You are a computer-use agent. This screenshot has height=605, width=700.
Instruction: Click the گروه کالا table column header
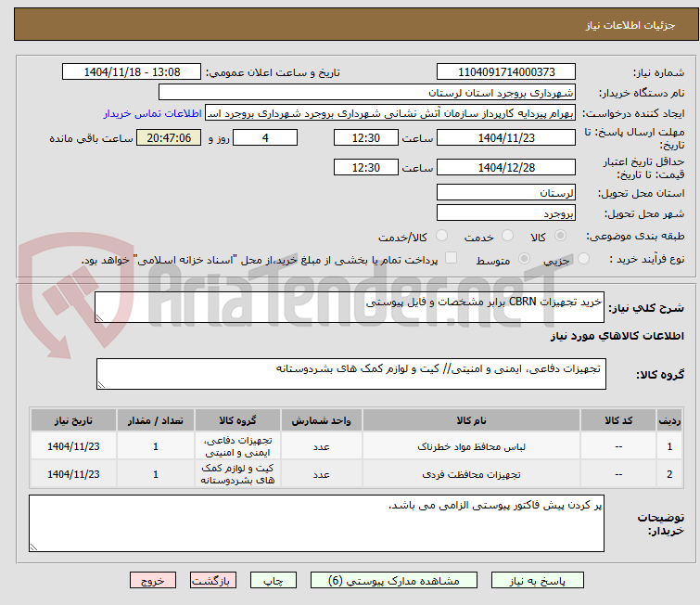point(237,420)
